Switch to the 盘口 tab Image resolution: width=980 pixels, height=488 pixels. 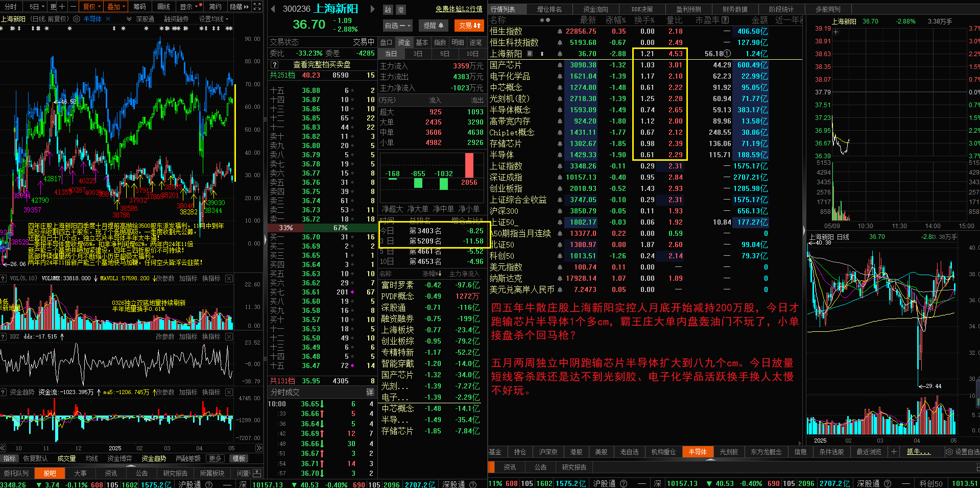click(386, 42)
